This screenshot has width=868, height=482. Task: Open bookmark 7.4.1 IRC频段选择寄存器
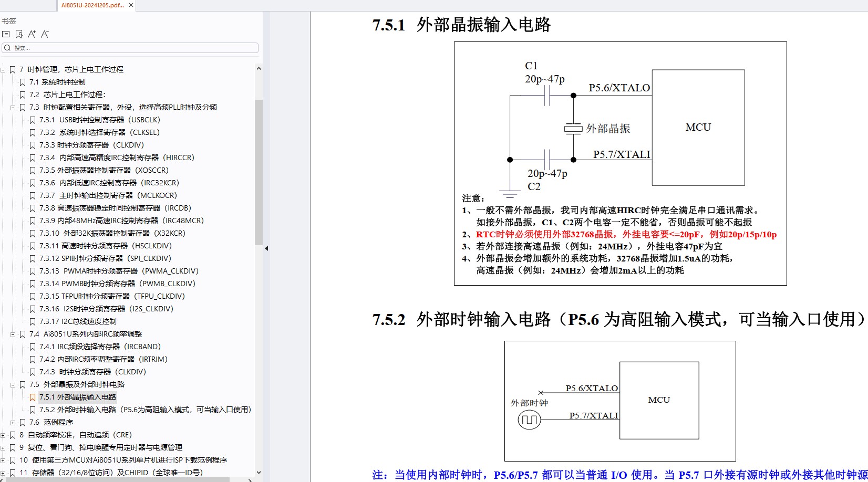click(x=100, y=347)
